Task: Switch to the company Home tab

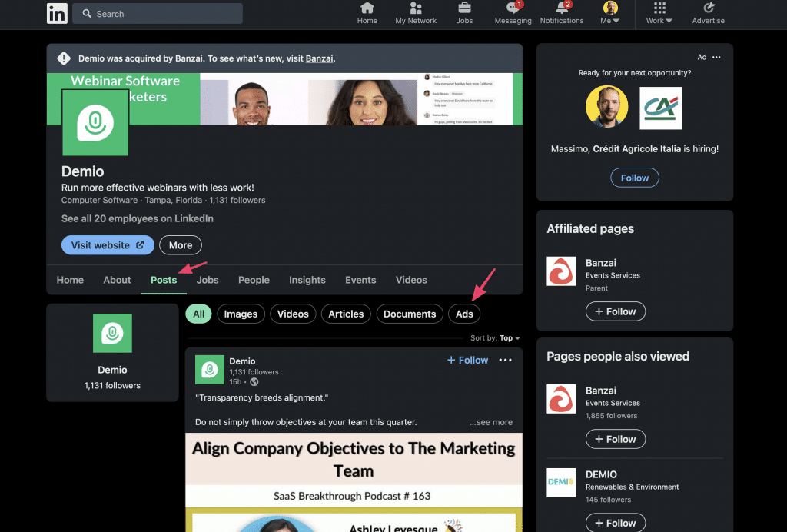Action: [70, 280]
